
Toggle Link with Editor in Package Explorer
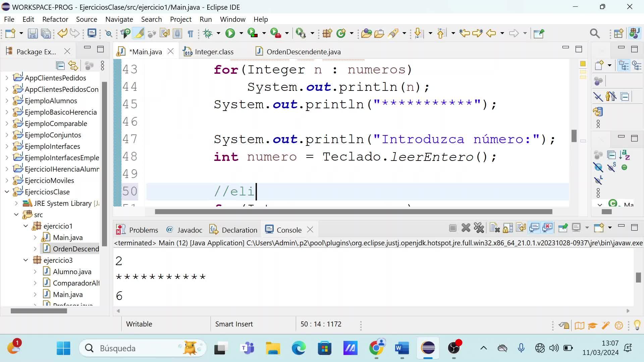[73, 66]
